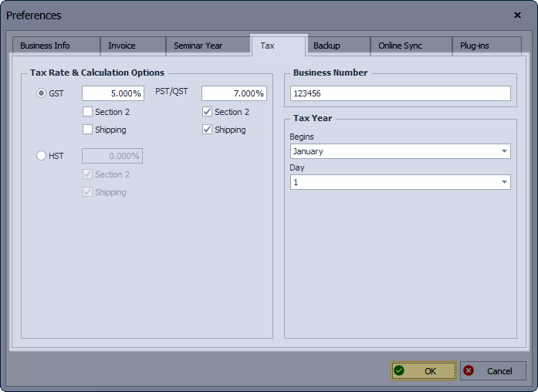The height and width of the screenshot is (392, 538).
Task: Click the disabled Section 2 checkbox under HST
Action: (87, 174)
